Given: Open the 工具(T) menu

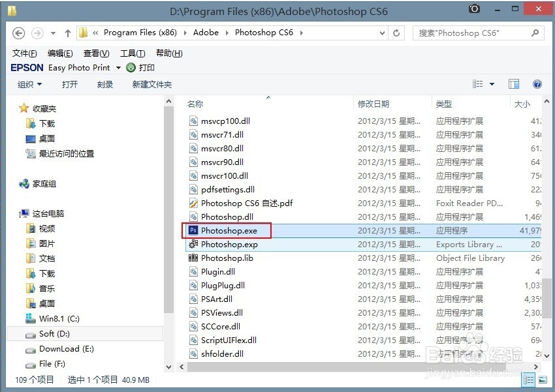Looking at the screenshot, I should click(133, 53).
